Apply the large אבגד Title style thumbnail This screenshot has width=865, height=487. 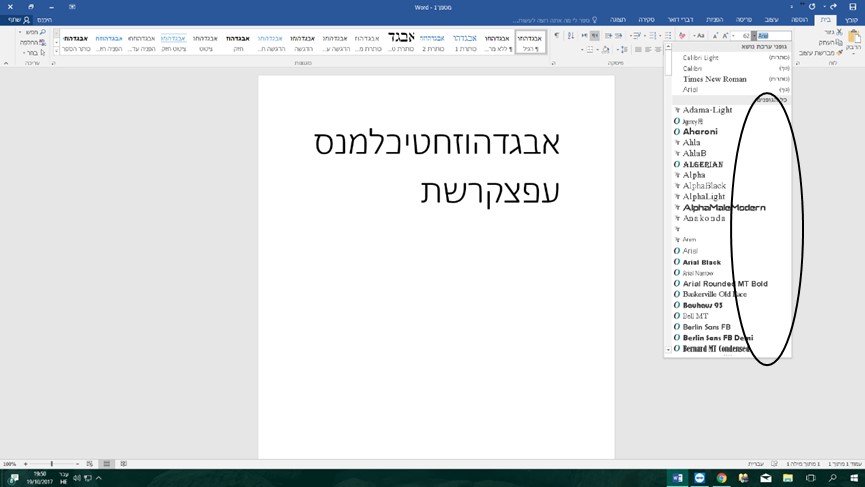coord(401,42)
